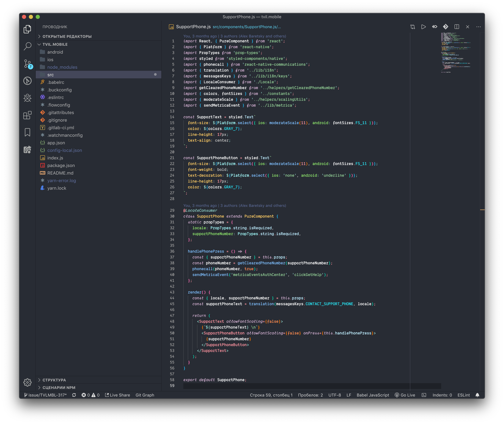Select the SupportPhone.js editor tab
The width and height of the screenshot is (504, 424).
[x=193, y=27]
